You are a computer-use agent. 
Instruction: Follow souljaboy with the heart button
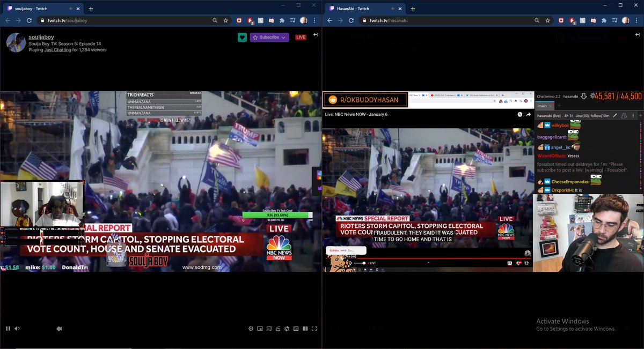point(242,37)
